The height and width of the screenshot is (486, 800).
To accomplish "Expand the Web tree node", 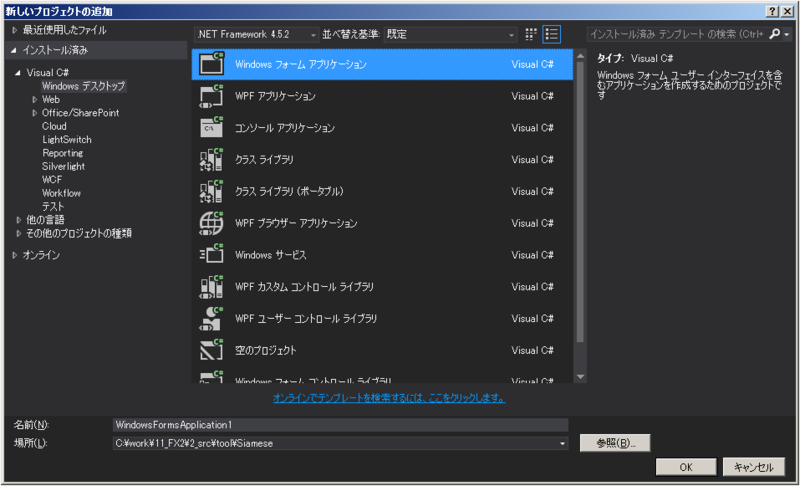I will click(35, 99).
